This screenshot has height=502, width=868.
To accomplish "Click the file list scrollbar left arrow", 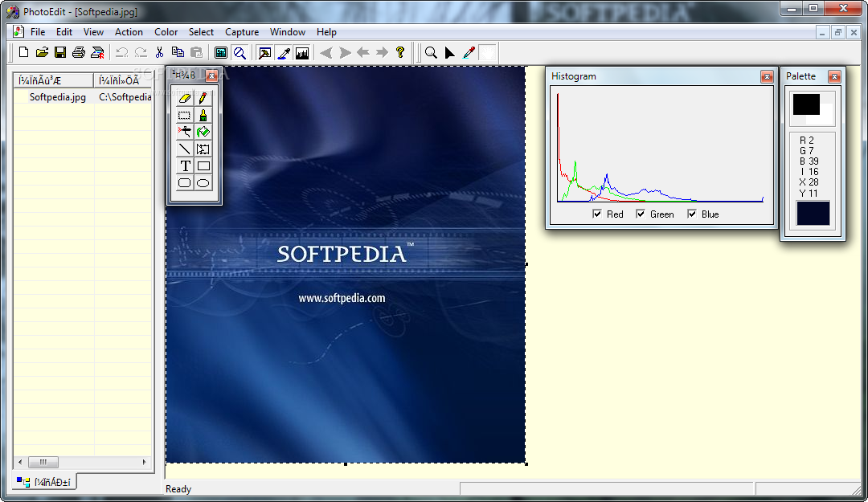I will point(20,462).
